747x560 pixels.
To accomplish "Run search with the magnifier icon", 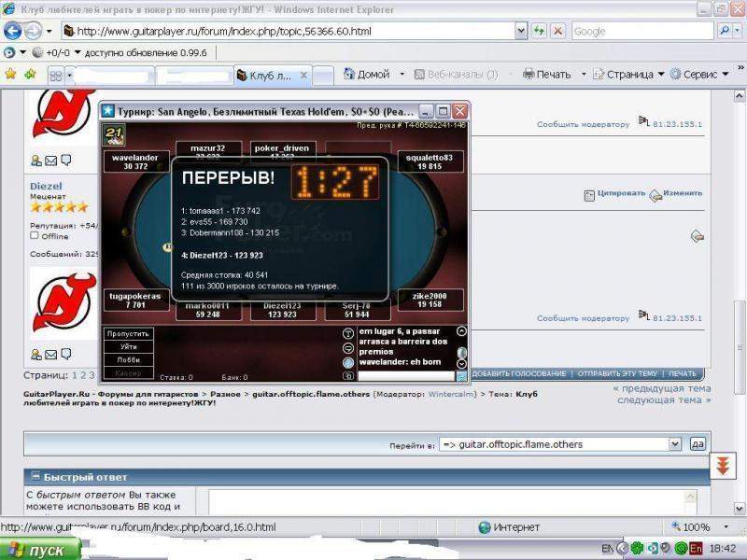I will [725, 32].
